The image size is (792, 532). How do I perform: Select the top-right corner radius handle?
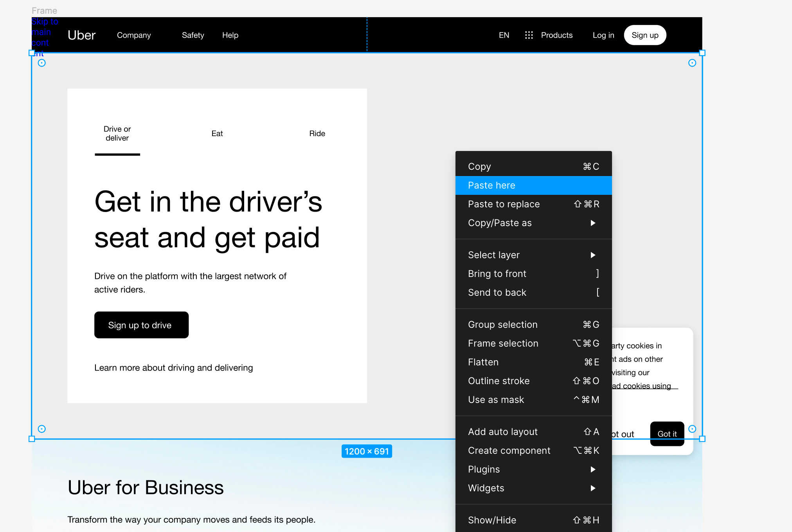coord(692,63)
